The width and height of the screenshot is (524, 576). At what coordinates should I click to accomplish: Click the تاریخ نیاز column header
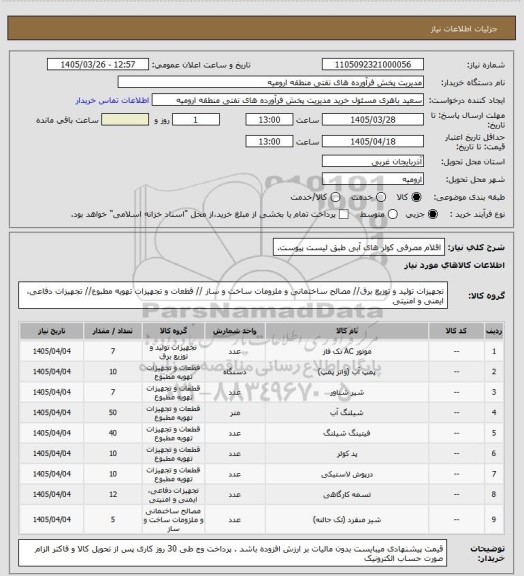52,331
